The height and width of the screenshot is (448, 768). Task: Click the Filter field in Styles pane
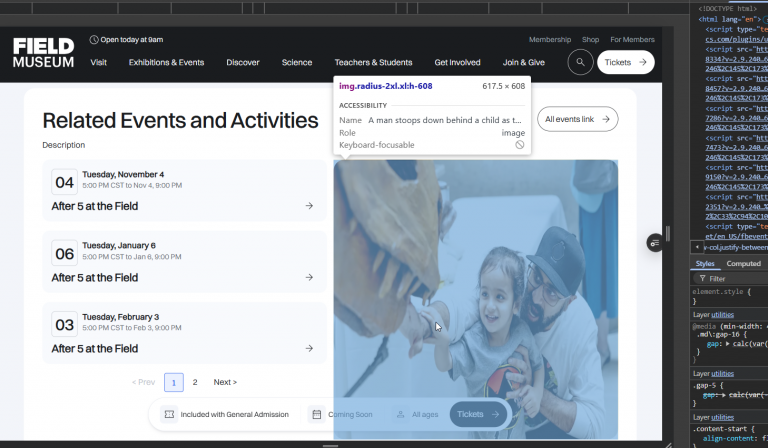point(730,278)
